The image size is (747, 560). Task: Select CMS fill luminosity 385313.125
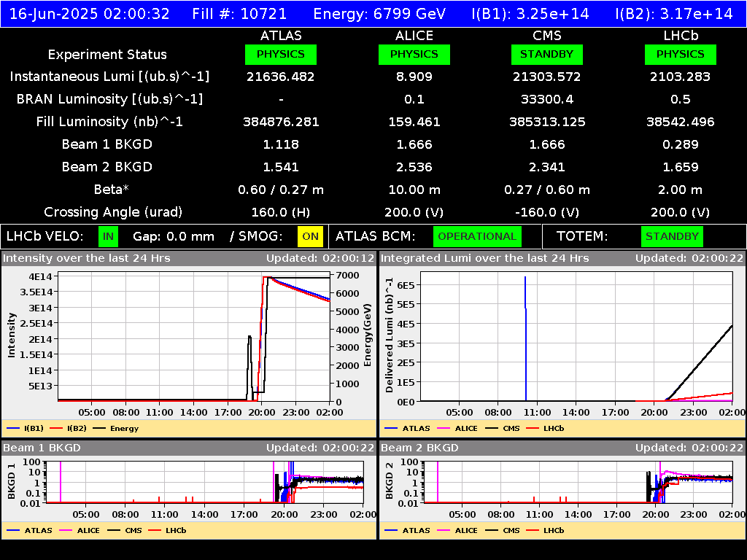(x=547, y=122)
